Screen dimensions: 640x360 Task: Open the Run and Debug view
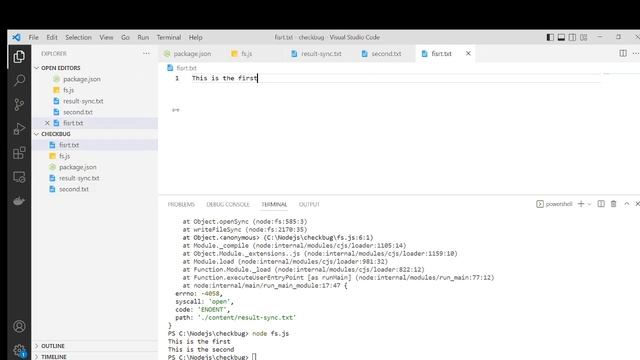click(x=19, y=129)
